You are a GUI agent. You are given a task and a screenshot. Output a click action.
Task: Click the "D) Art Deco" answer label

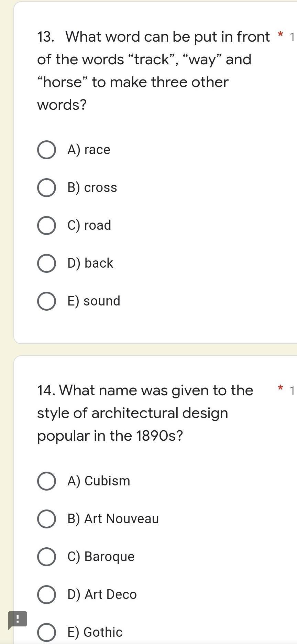pos(102,594)
